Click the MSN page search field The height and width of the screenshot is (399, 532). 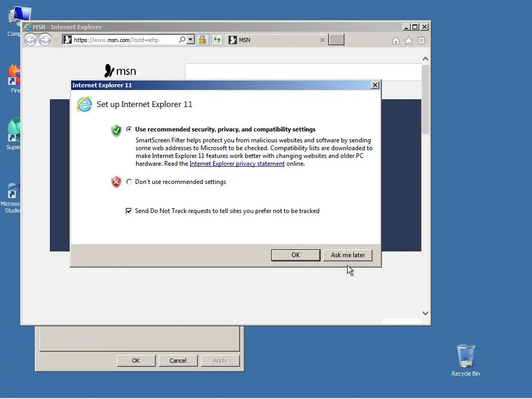303,72
